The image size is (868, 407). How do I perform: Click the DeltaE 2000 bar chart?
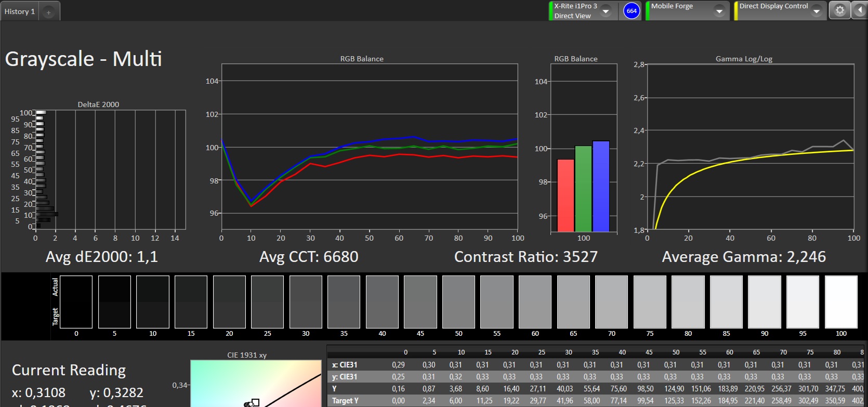pyautogui.click(x=110, y=169)
